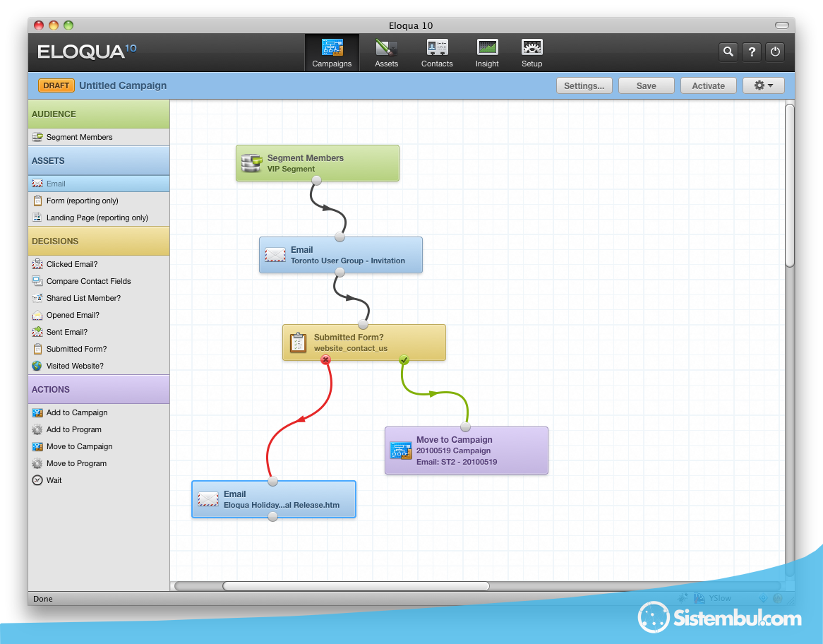Click campaign icon on Move to Campaign node
Image resolution: width=823 pixels, height=644 pixels.
tap(401, 451)
